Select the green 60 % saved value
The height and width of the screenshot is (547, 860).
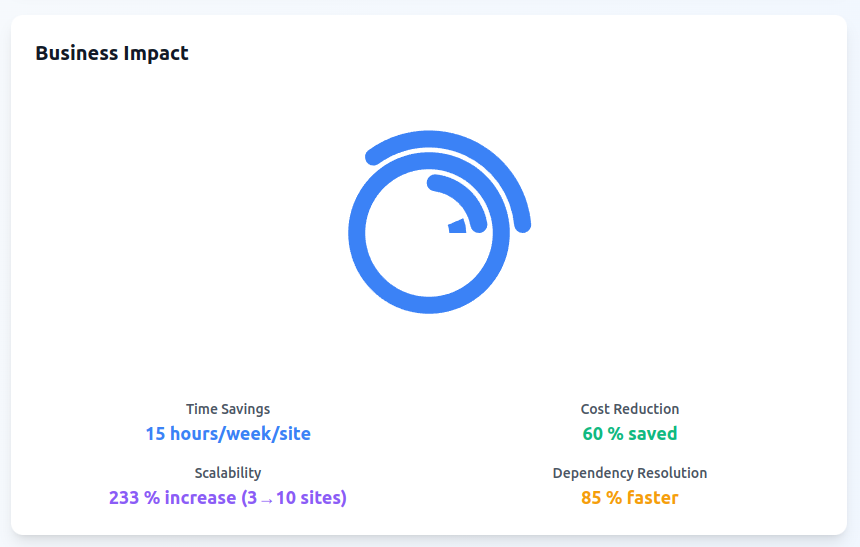(x=630, y=434)
